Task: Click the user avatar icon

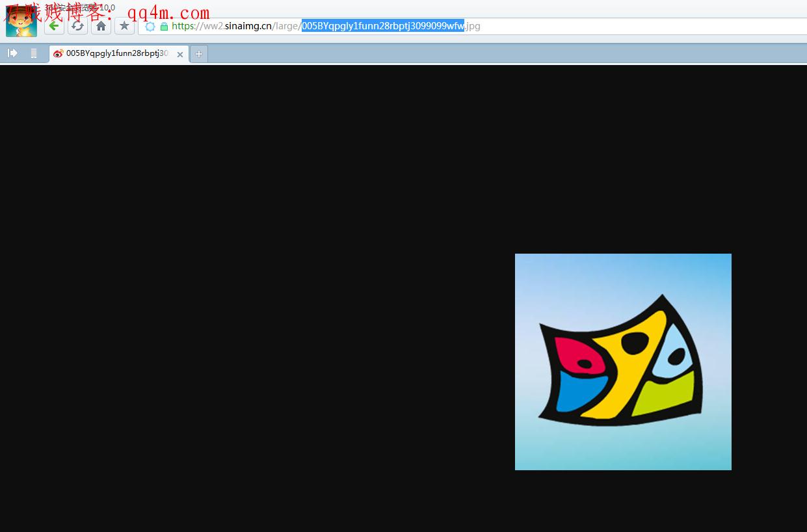Action: coord(21,23)
